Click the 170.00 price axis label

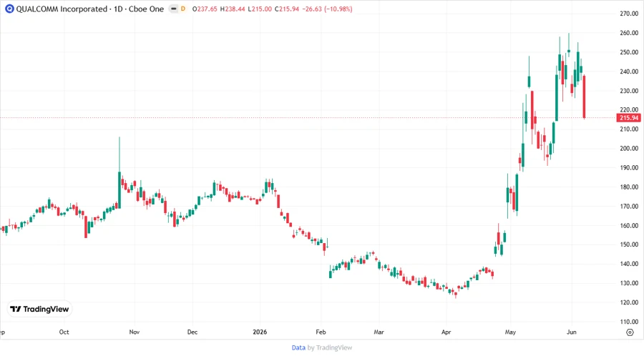pos(629,207)
